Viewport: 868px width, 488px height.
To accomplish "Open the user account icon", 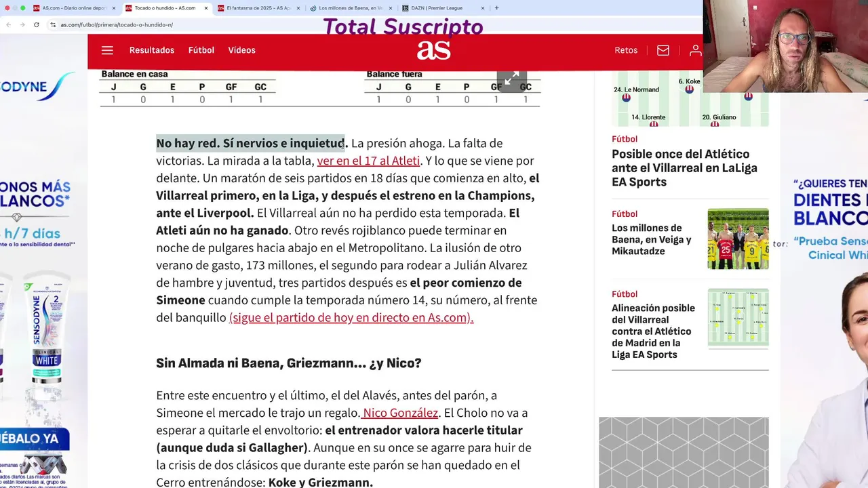I will [695, 50].
